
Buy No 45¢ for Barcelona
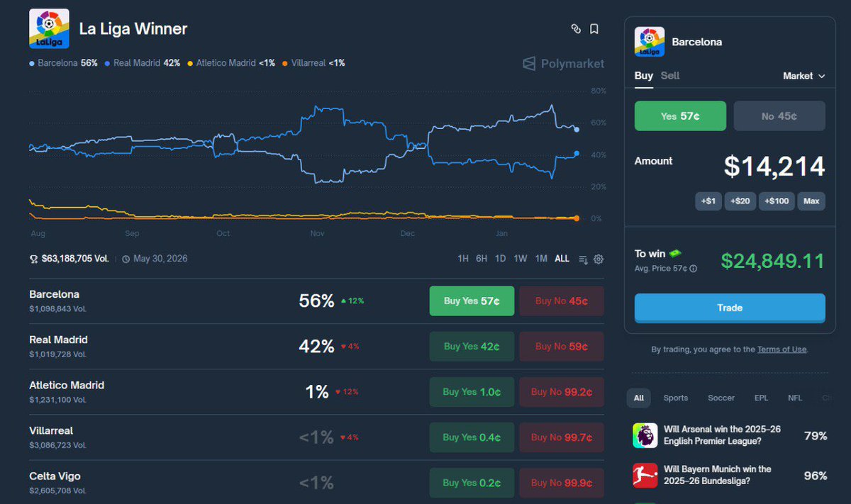tap(562, 301)
